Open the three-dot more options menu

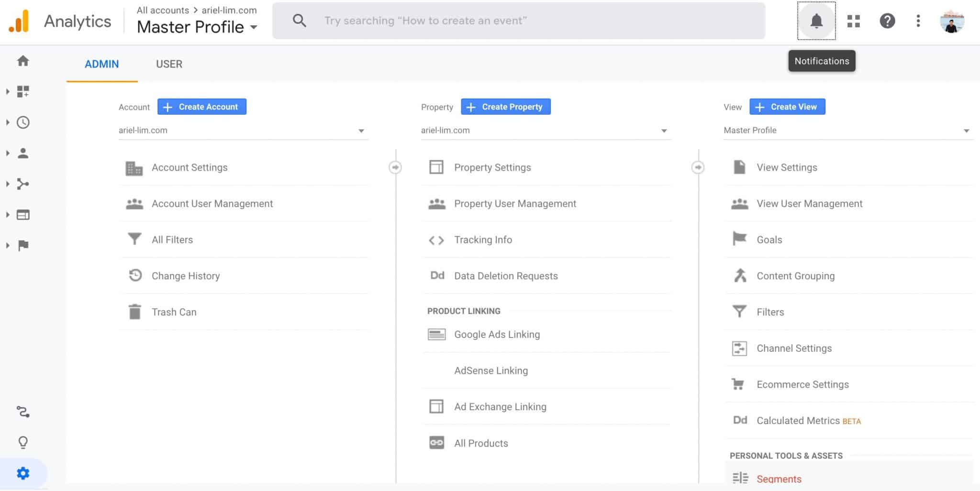pyautogui.click(x=918, y=21)
